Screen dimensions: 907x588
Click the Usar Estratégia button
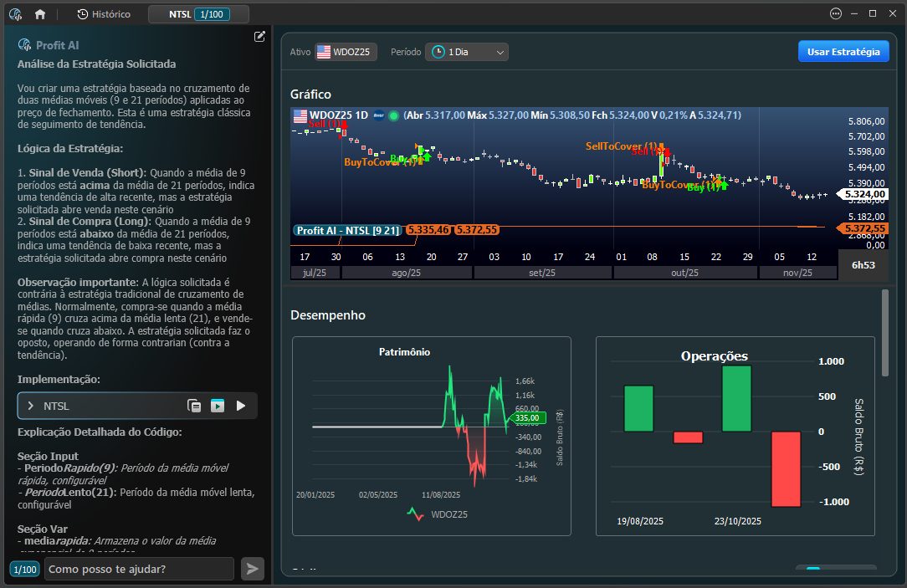coord(843,52)
